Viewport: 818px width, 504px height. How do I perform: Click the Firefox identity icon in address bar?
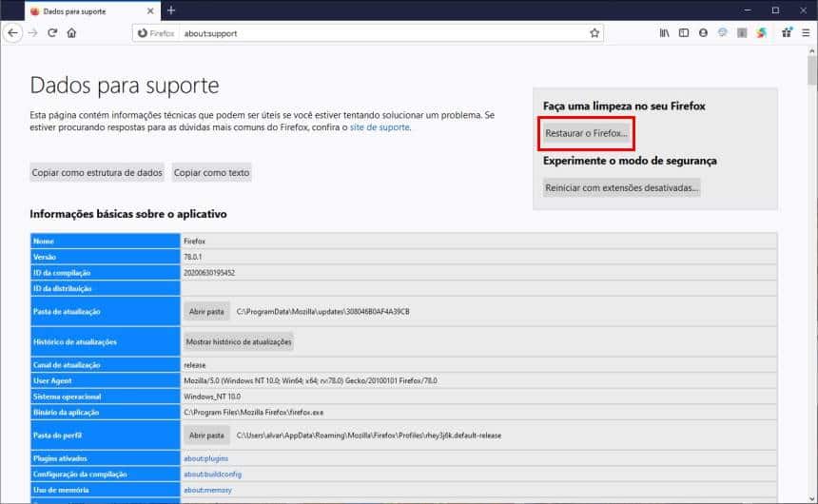tap(155, 33)
